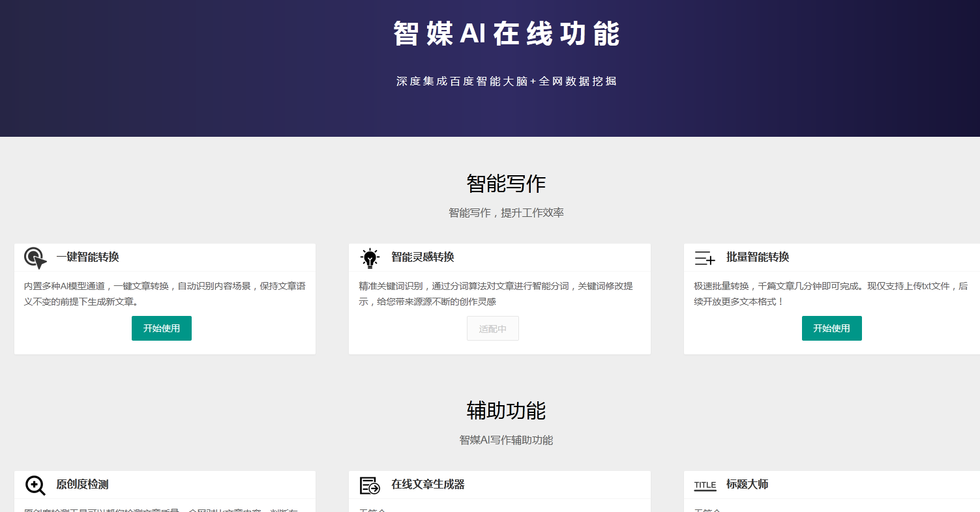Viewport: 980px width, 512px height.
Task: Click the description starting 精准关键词识别
Action: point(496,294)
